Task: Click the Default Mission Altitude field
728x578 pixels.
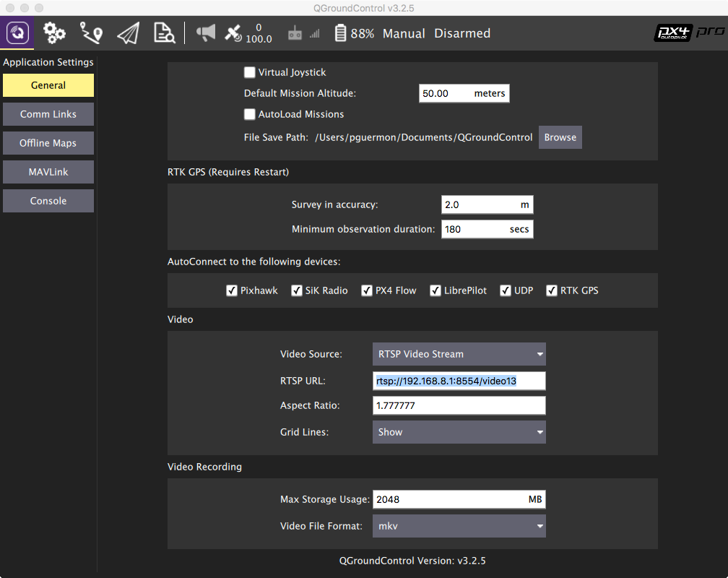Action: (x=464, y=93)
